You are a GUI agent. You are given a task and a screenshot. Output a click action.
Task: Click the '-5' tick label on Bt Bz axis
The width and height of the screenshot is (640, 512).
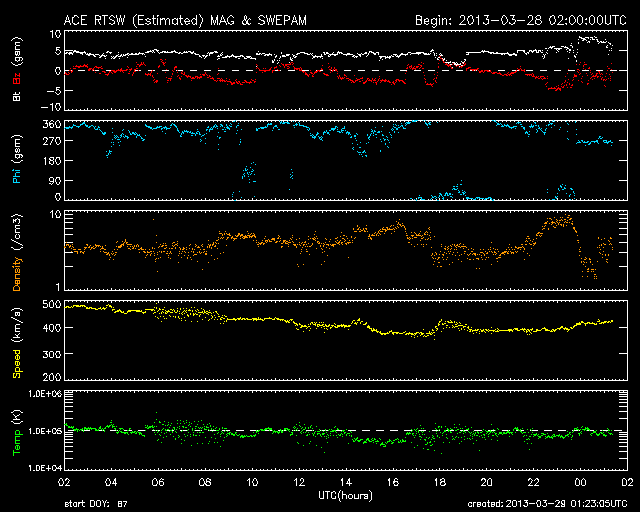54,90
